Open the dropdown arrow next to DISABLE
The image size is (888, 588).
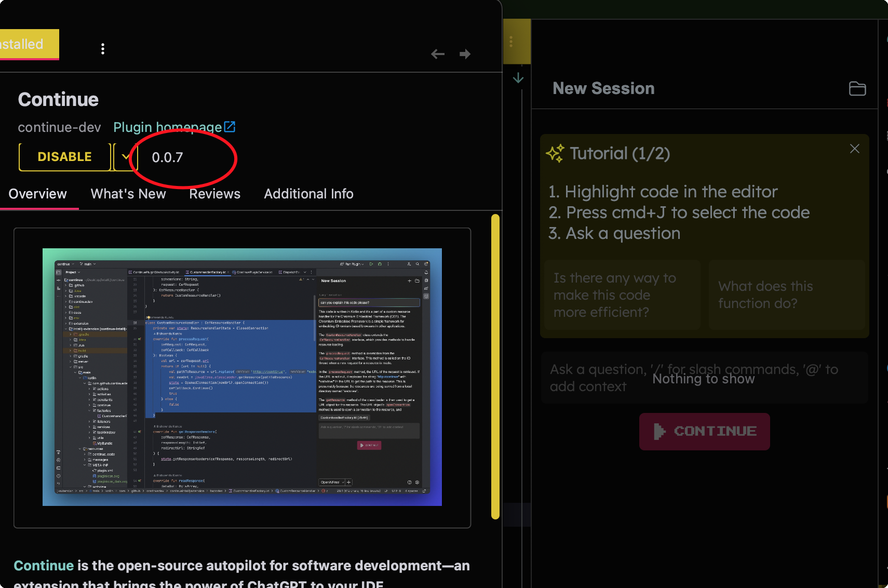(x=125, y=156)
